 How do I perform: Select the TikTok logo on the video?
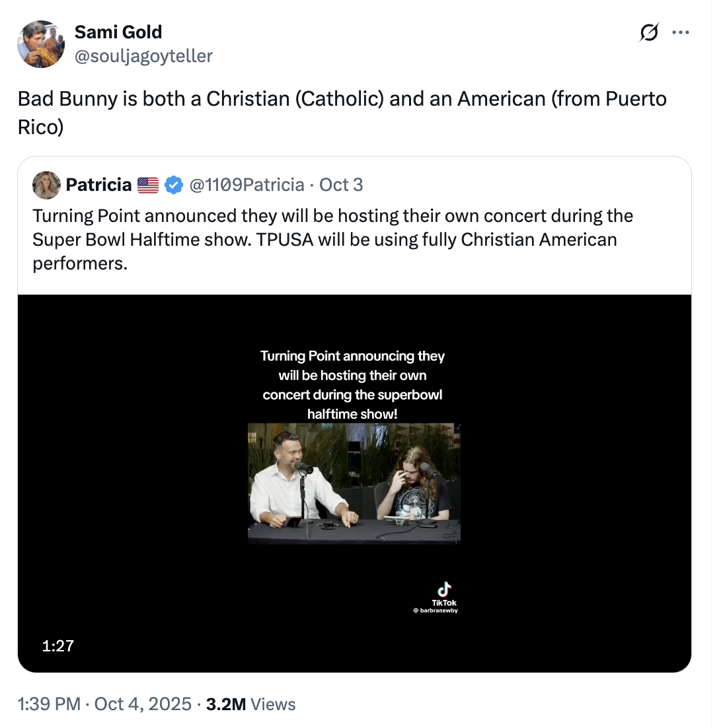(444, 587)
